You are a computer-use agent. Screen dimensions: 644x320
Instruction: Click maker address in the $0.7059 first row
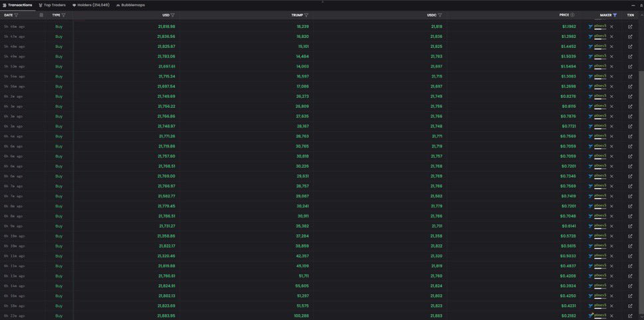[600, 146]
